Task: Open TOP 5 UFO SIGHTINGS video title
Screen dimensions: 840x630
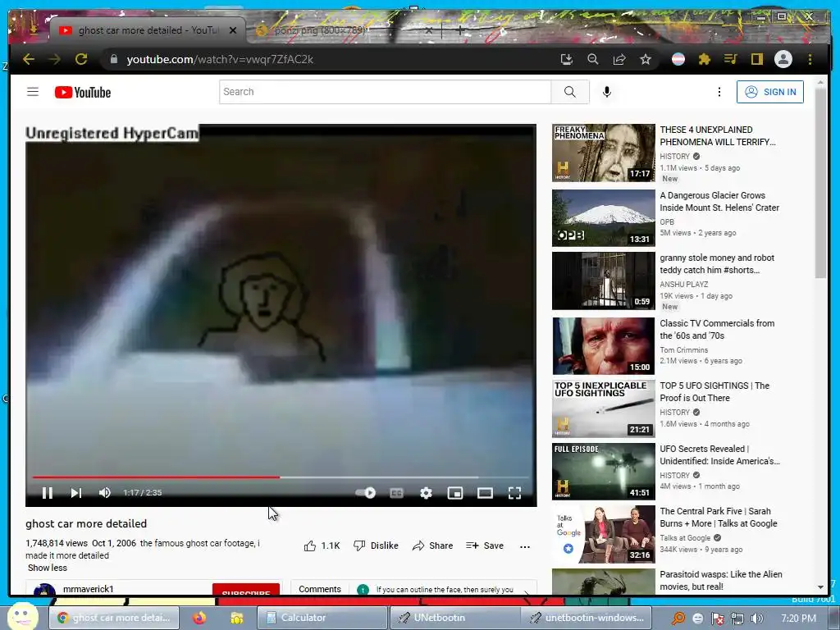Action: (x=714, y=391)
